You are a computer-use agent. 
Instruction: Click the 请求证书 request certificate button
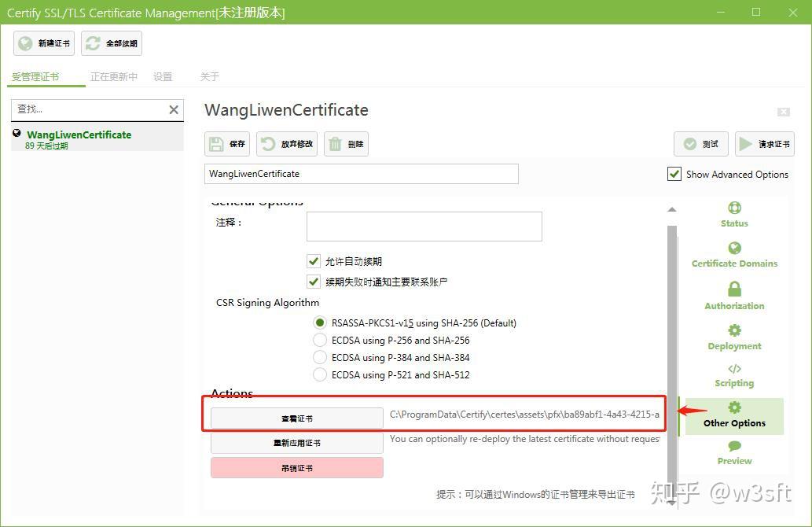[764, 143]
